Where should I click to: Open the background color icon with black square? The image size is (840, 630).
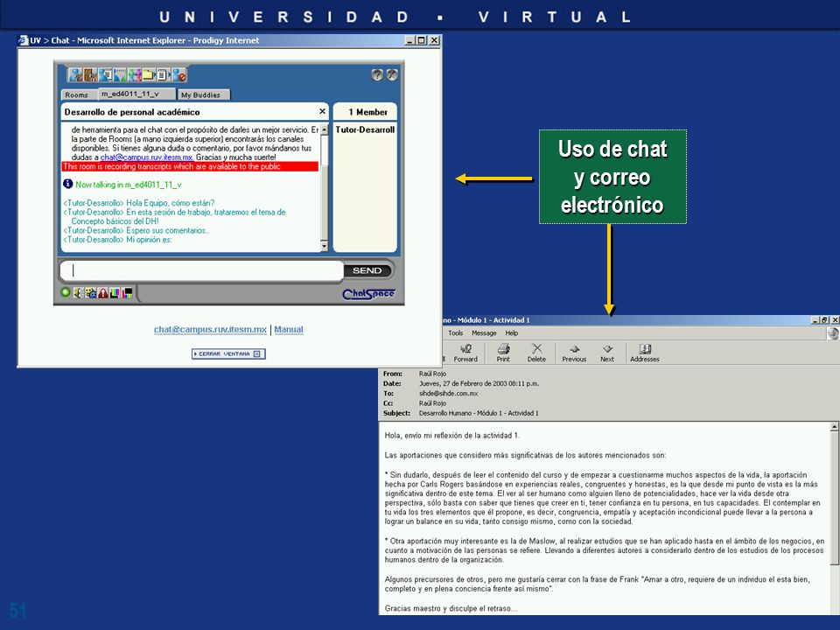point(127,293)
